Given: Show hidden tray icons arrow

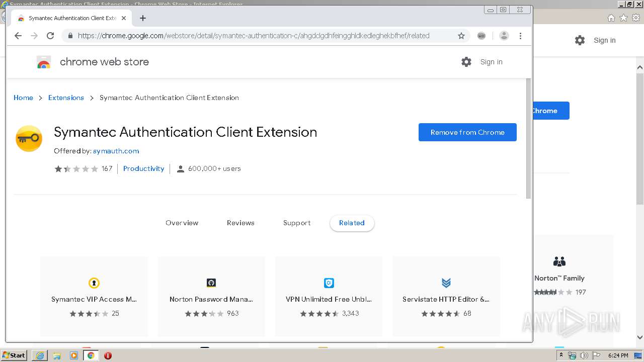Looking at the screenshot, I should (x=562, y=355).
